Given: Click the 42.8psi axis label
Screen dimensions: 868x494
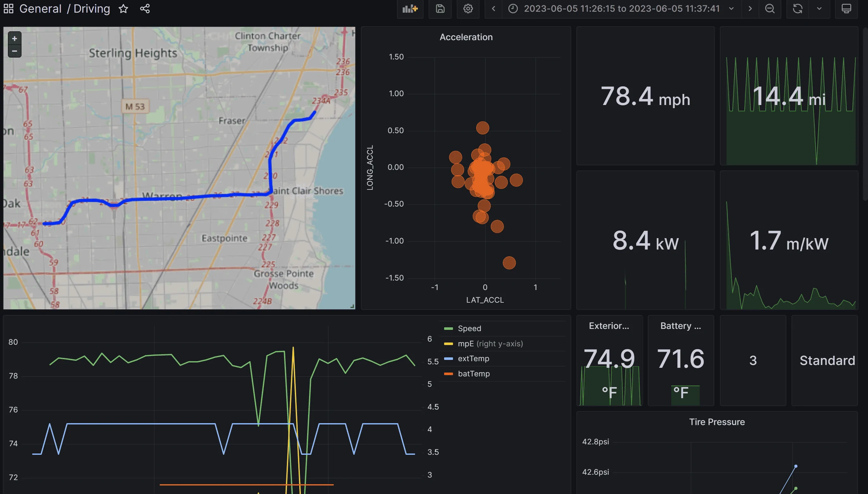Looking at the screenshot, I should click(x=595, y=442).
